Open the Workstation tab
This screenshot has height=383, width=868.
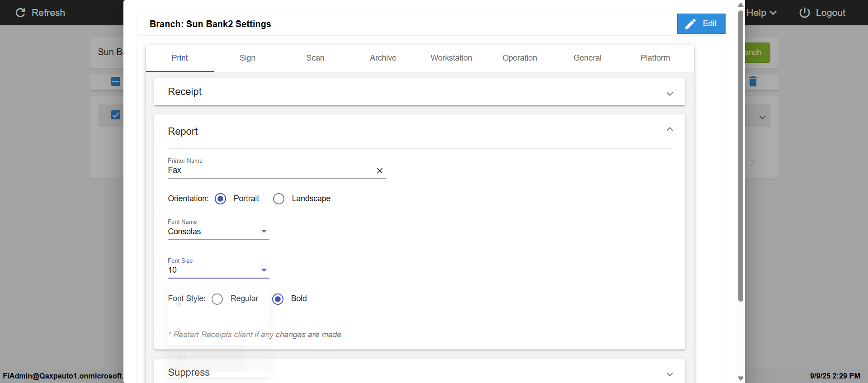click(x=451, y=58)
